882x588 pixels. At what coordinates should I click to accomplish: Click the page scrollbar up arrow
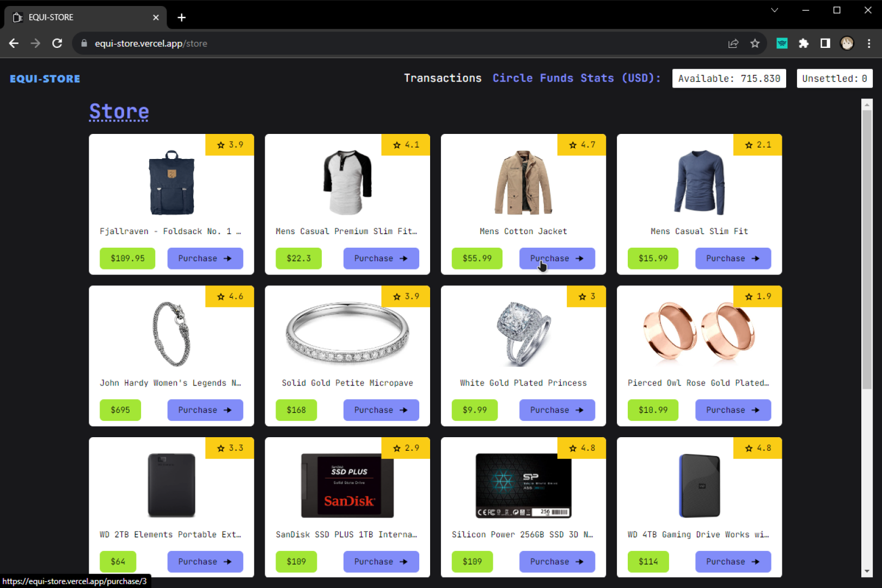(867, 103)
